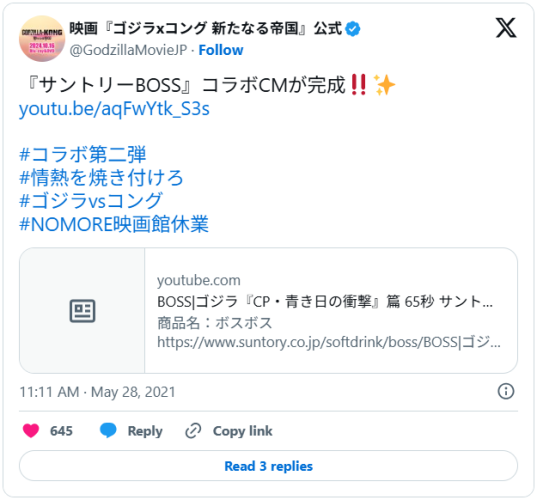537x500 pixels.
Task: Click the 11:11 AM May 28, 2021 timestamp
Action: [98, 392]
